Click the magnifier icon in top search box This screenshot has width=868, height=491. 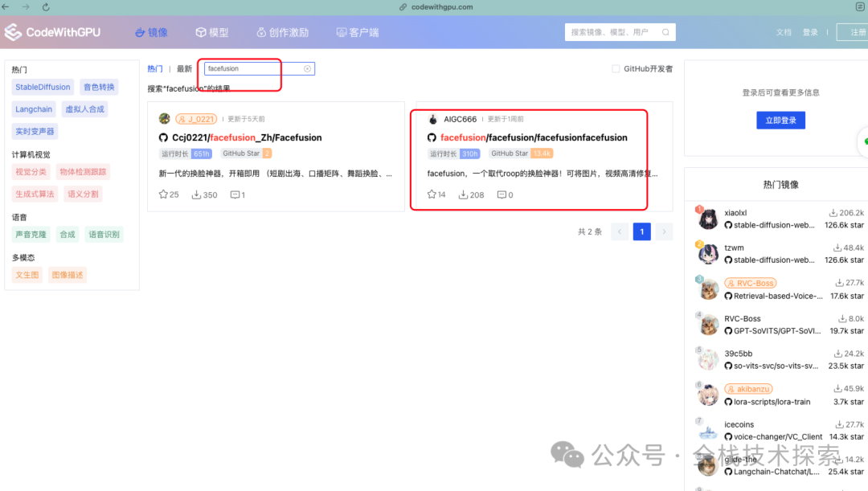[665, 32]
